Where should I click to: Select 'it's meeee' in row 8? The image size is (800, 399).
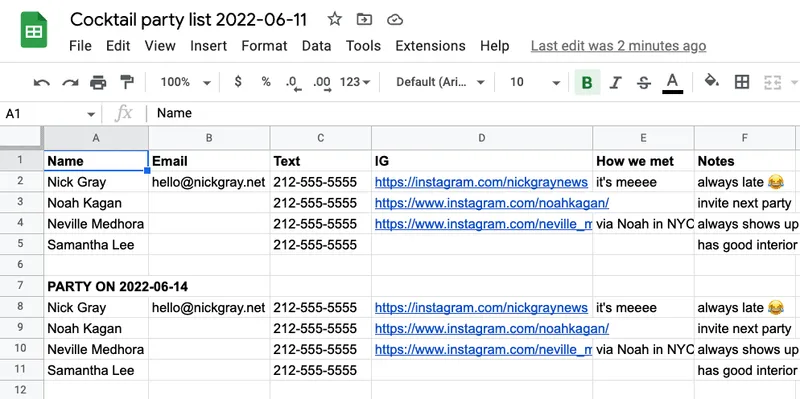click(x=643, y=308)
